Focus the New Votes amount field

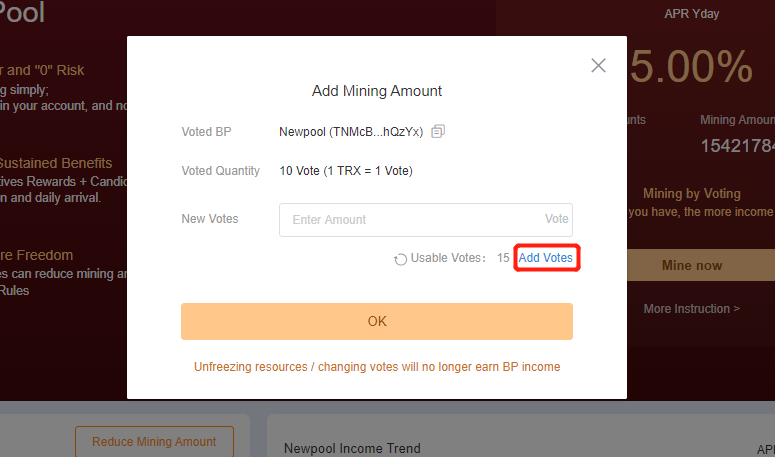[426, 220]
